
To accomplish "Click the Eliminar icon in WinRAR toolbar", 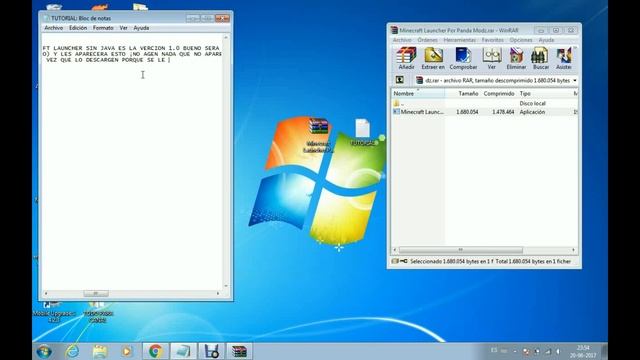I will pyautogui.click(x=516, y=58).
